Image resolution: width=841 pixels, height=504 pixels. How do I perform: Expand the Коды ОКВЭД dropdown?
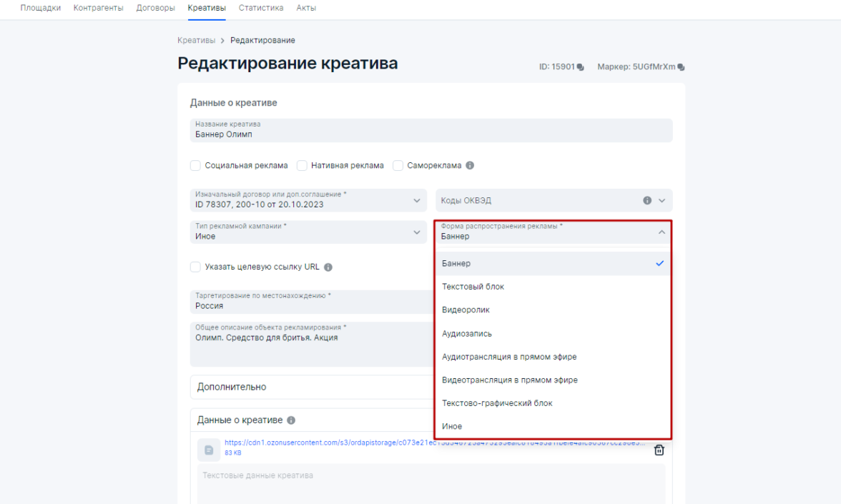click(x=662, y=200)
